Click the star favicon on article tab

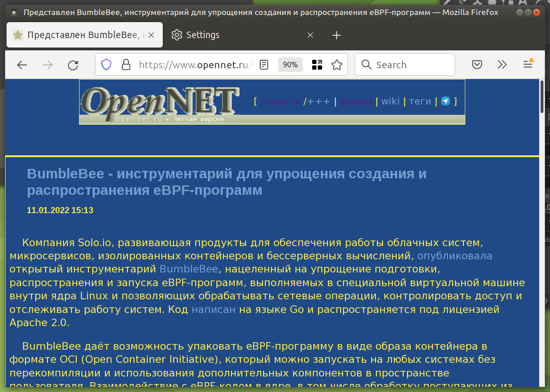(17, 35)
